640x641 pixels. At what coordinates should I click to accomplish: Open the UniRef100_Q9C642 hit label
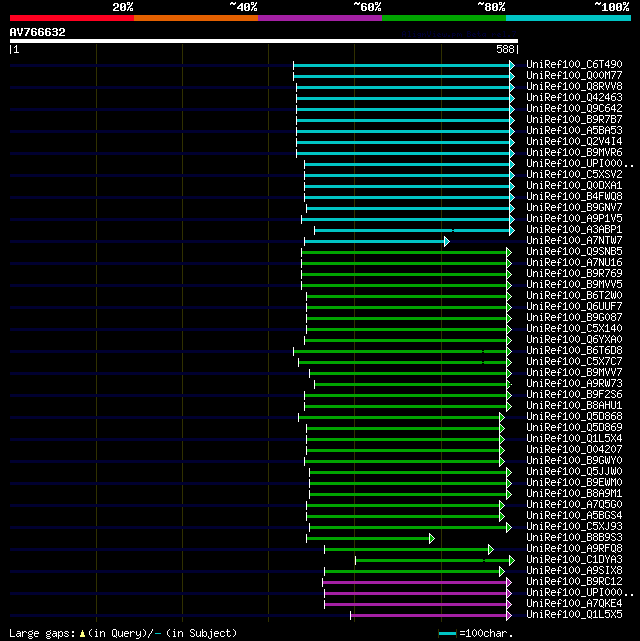[574, 109]
